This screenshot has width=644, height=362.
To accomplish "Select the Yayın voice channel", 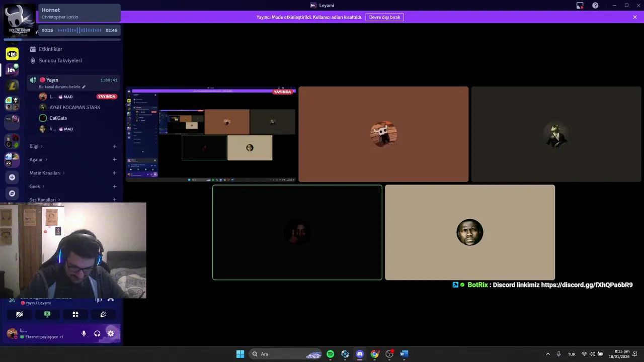I will tap(73, 82).
